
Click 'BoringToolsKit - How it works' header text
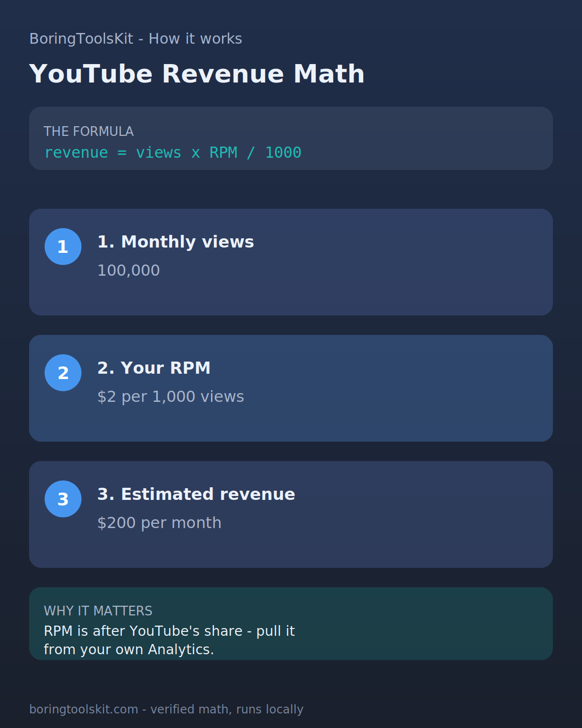tap(136, 39)
